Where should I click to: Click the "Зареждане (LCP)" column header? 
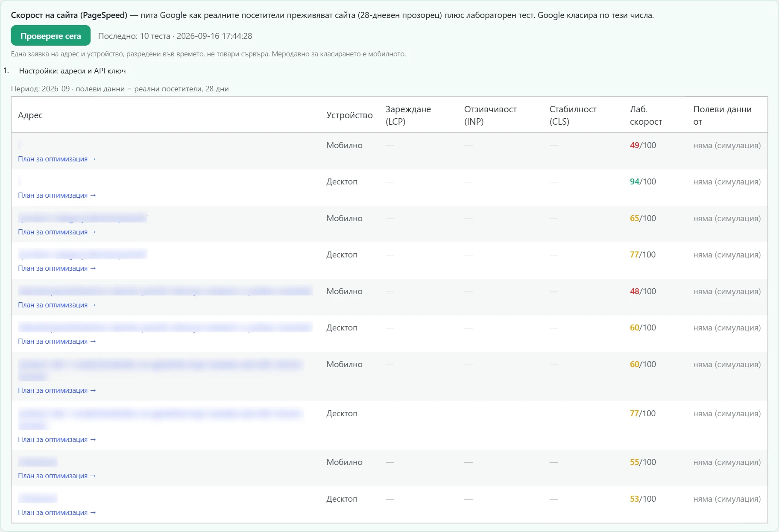click(x=408, y=115)
